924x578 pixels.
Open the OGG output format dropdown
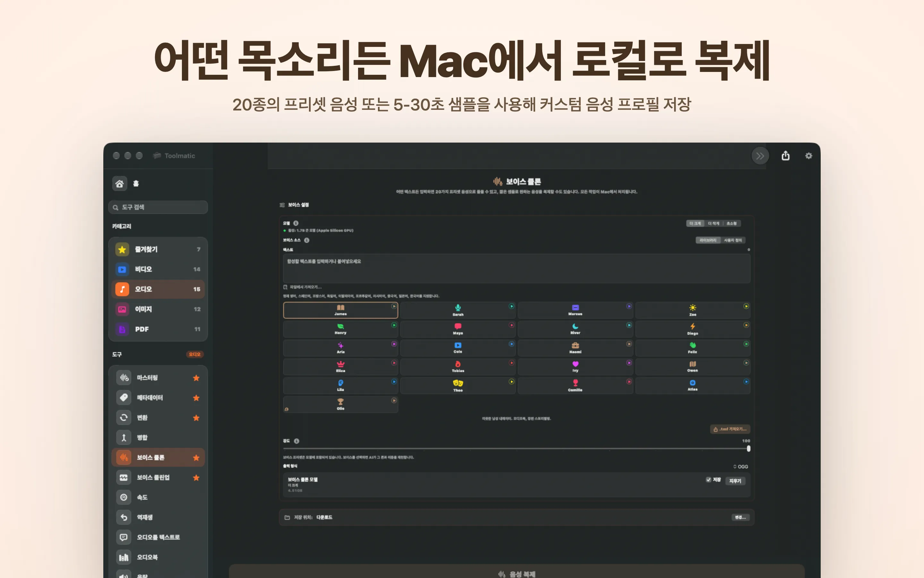click(740, 466)
